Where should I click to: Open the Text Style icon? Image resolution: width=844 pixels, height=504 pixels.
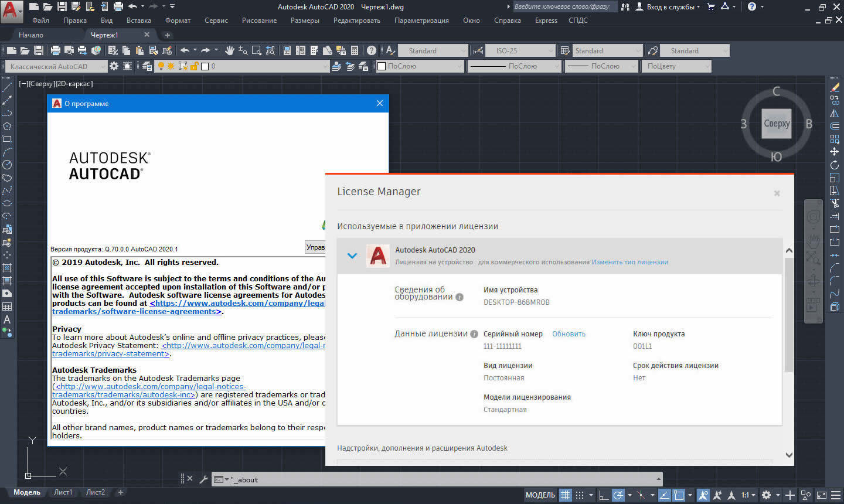click(390, 50)
